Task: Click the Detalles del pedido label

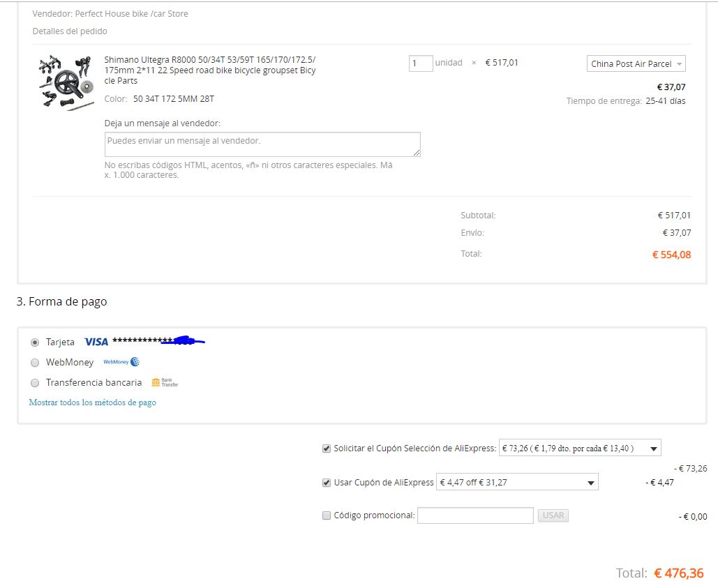Action: [70, 31]
